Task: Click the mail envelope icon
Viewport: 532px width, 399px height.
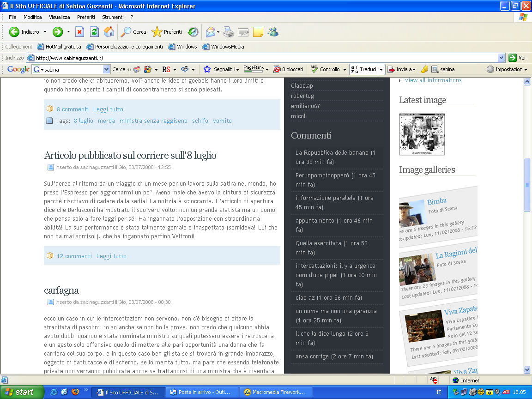Action: point(211,32)
